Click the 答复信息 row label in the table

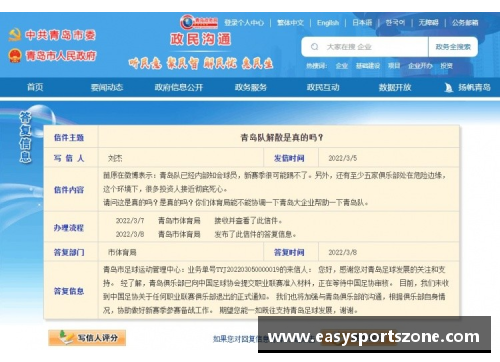point(69,291)
